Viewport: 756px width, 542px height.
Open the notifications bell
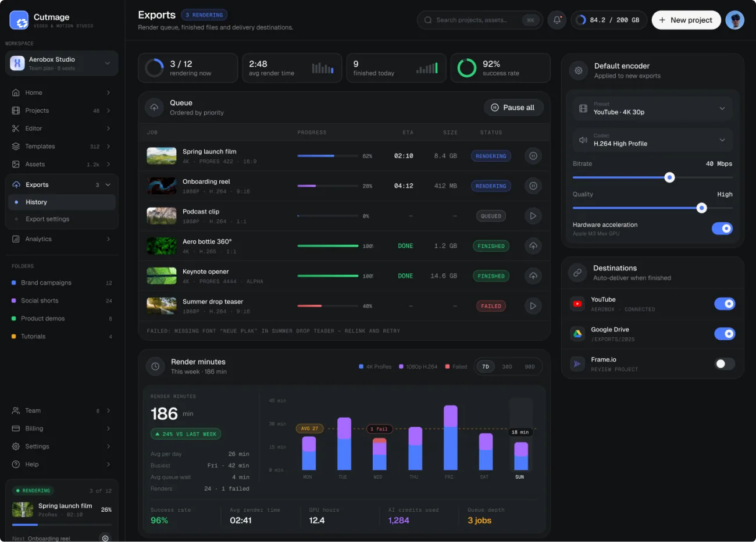click(557, 20)
